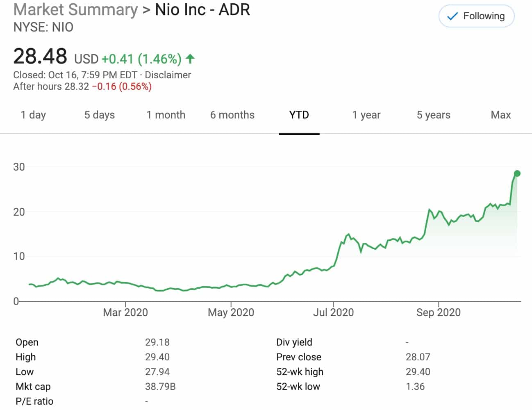Open the 5 years chart view
Viewport: 532px width, 410px height.
[433, 115]
